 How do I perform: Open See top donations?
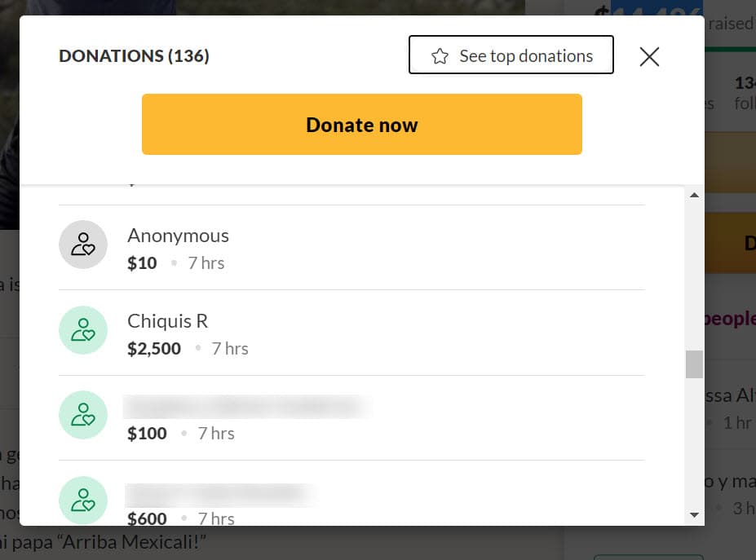point(511,55)
